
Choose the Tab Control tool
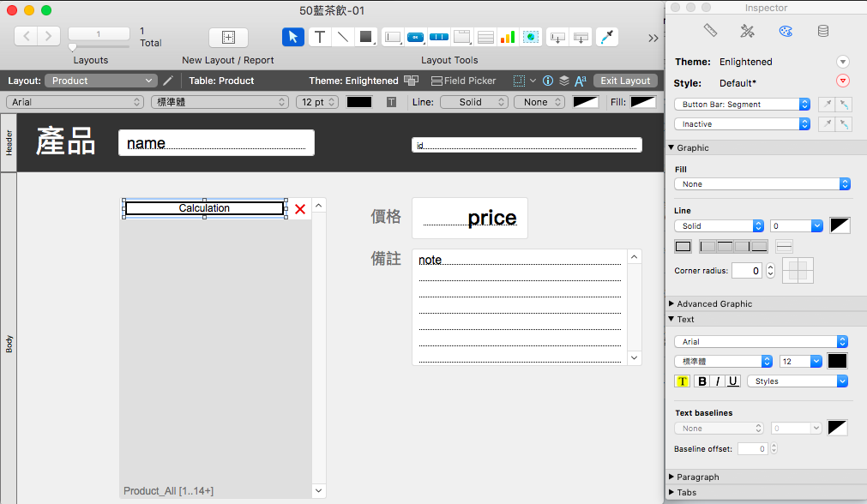pos(461,37)
